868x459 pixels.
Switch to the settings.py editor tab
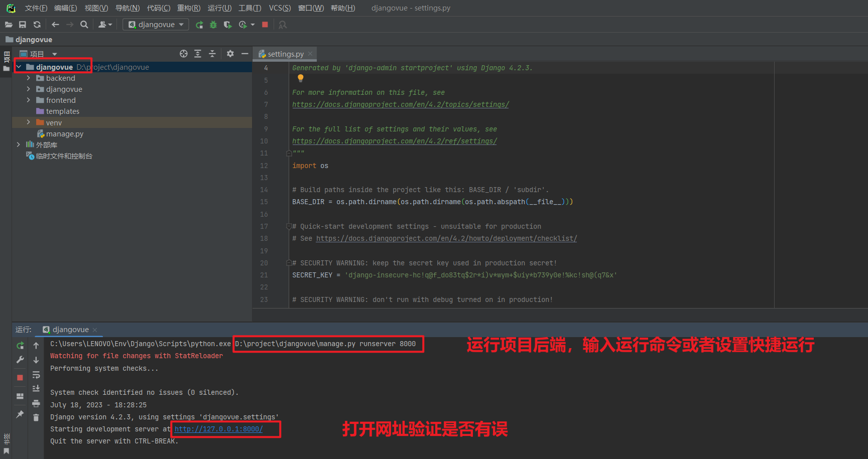pos(286,54)
